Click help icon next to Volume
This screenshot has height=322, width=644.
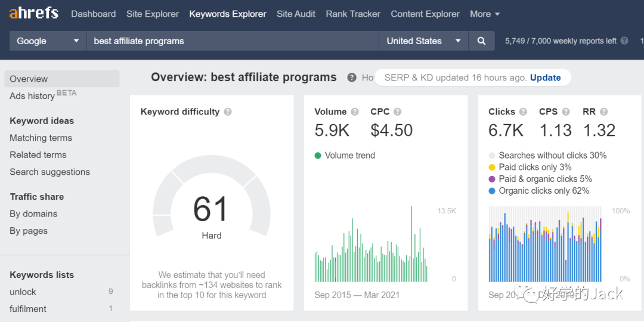355,112
